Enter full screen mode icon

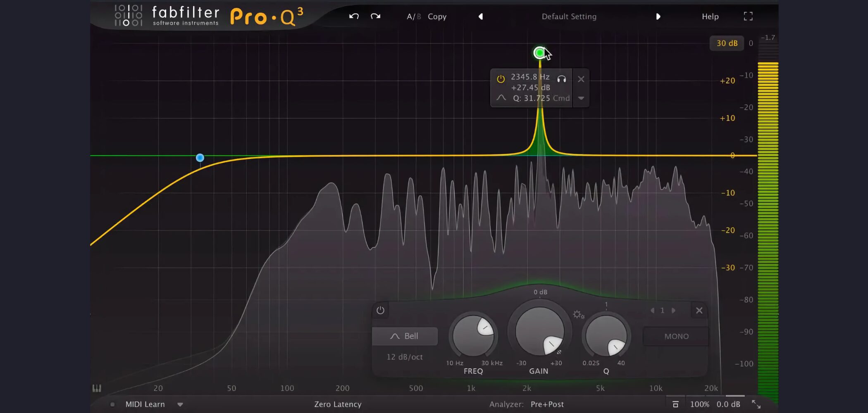748,16
